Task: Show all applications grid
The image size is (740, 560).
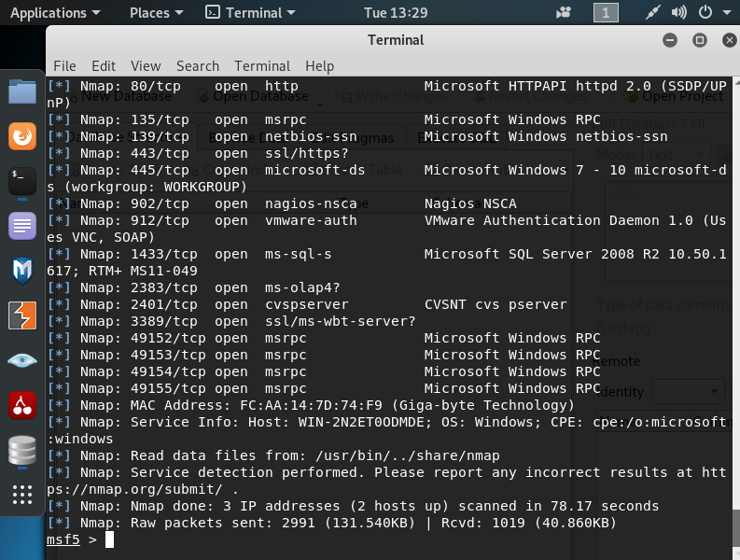Action: coord(22,495)
